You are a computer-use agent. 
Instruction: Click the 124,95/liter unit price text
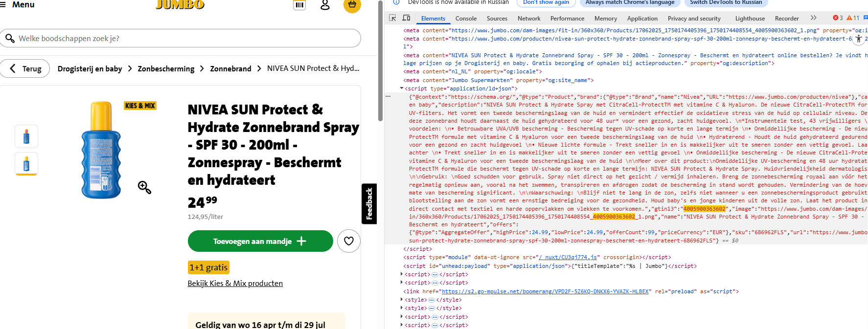[x=206, y=217]
